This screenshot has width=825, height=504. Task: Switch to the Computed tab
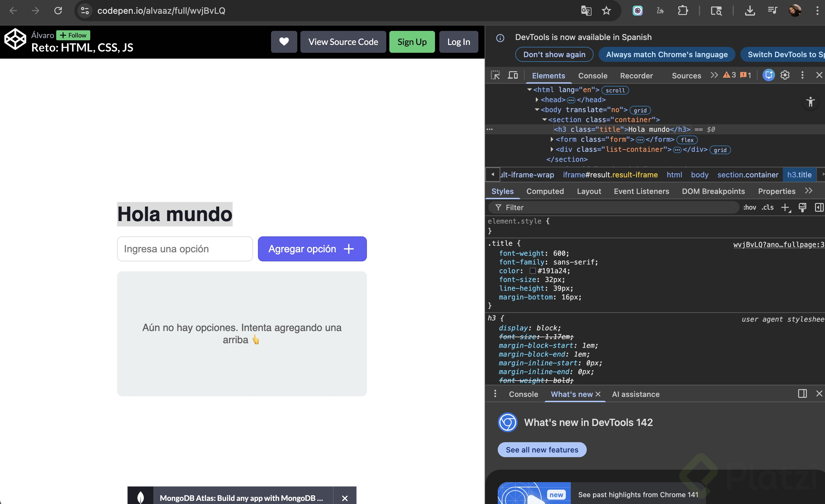pos(545,191)
